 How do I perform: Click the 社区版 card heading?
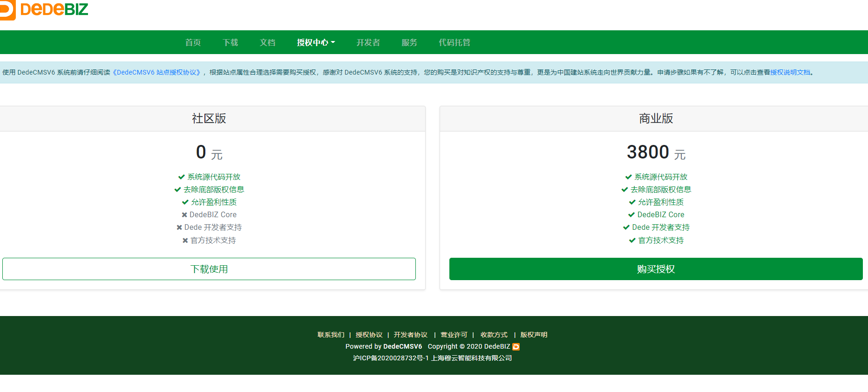coord(209,118)
